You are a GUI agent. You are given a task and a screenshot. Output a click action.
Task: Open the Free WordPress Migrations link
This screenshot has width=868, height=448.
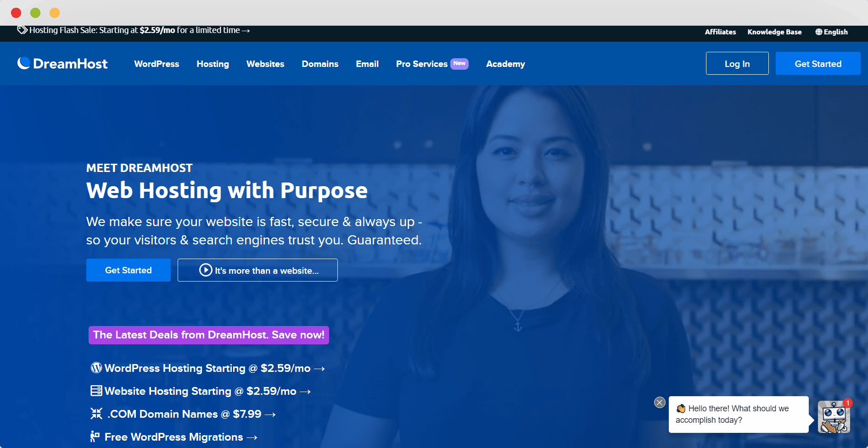coord(174,437)
